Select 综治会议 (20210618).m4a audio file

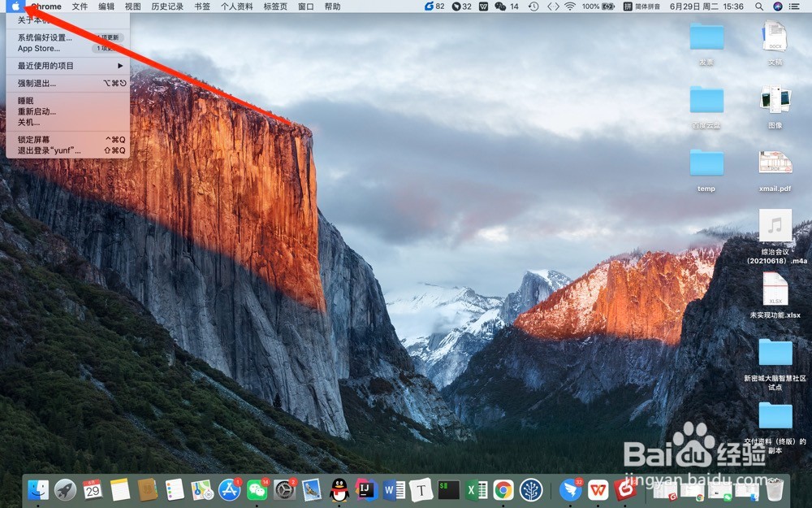click(775, 237)
